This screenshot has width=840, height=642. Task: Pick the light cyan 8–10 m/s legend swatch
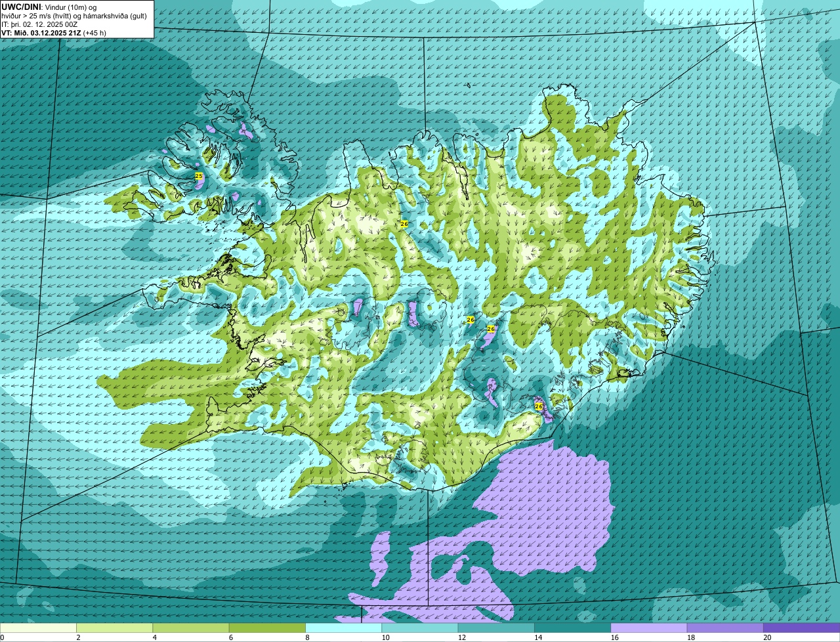(344, 628)
